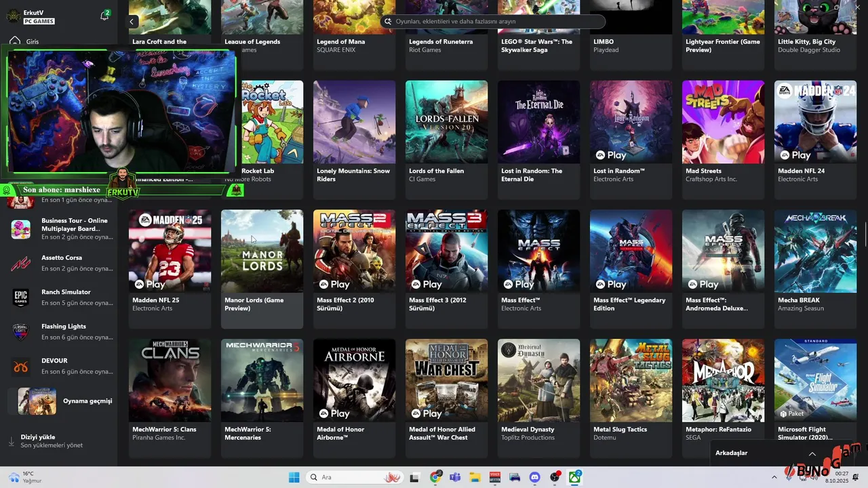The image size is (868, 488).
Task: Click the library vertical scrollbar thumb
Action: (x=865, y=234)
